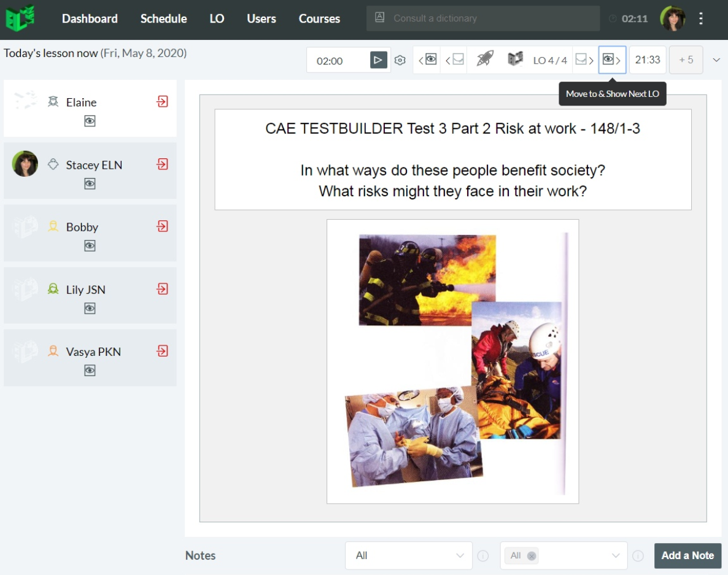This screenshot has height=575, width=728.
Task: Open the Schedule menu
Action: tap(163, 18)
